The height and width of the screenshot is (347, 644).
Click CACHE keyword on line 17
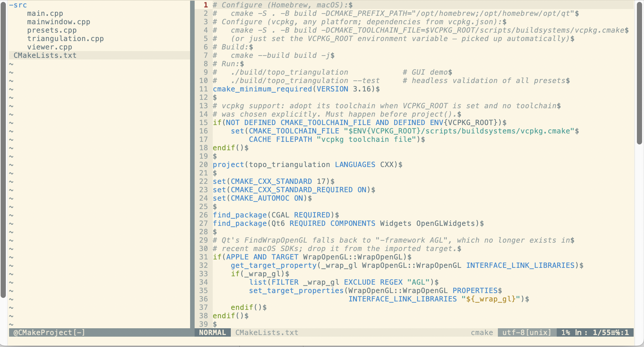[x=260, y=140]
